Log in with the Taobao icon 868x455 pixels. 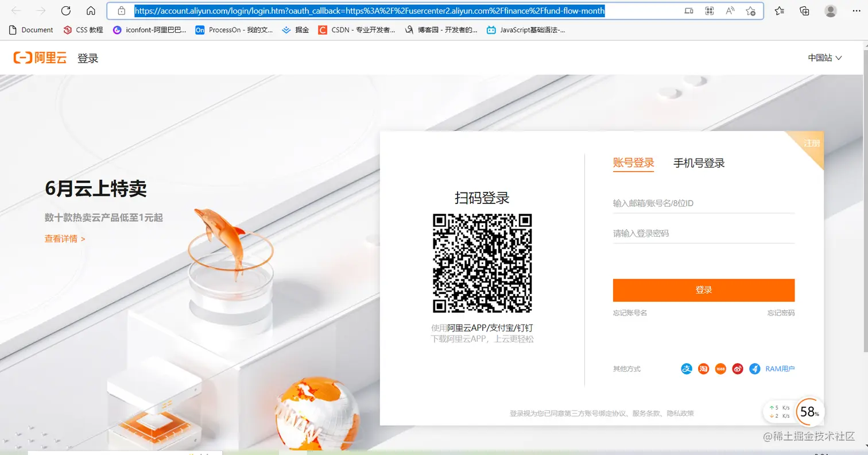pos(704,369)
